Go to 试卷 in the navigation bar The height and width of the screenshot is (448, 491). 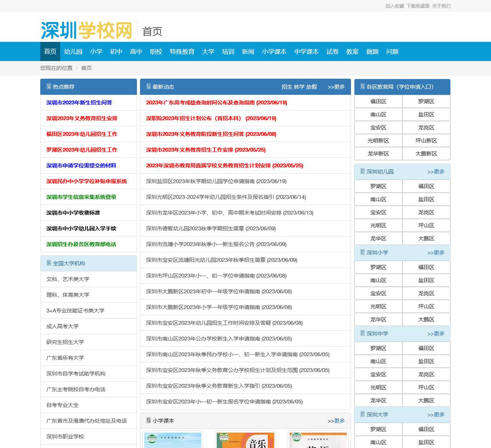click(333, 51)
